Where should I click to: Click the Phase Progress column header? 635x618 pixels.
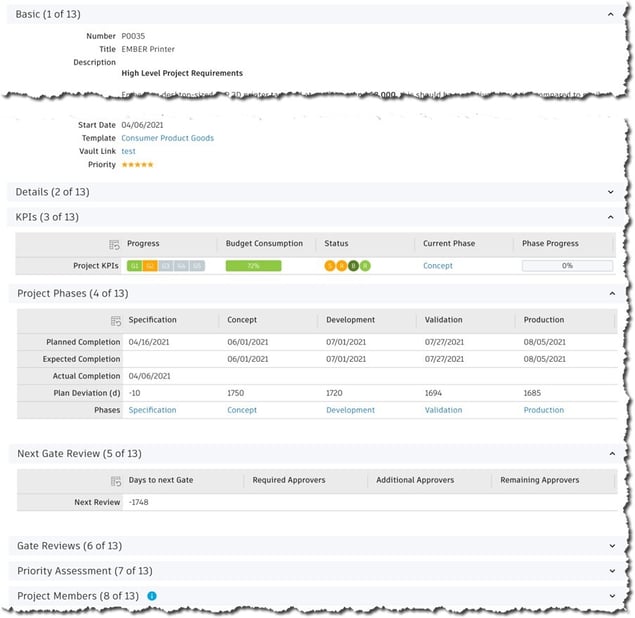550,244
